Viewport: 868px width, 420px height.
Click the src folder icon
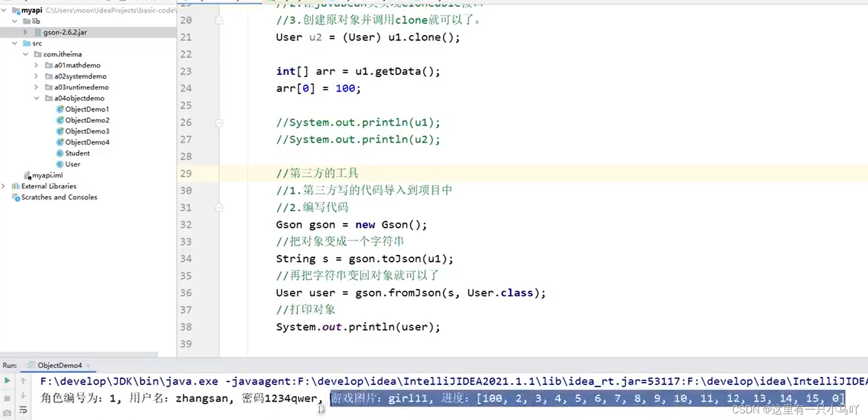pyautogui.click(x=26, y=43)
